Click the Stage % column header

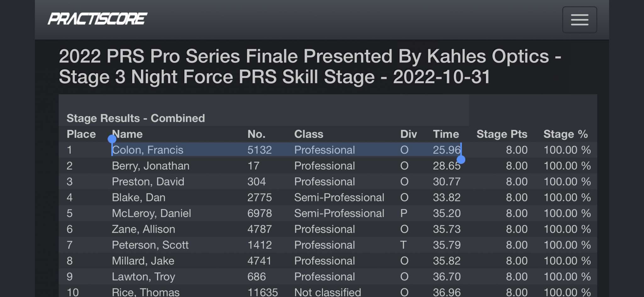pos(566,134)
